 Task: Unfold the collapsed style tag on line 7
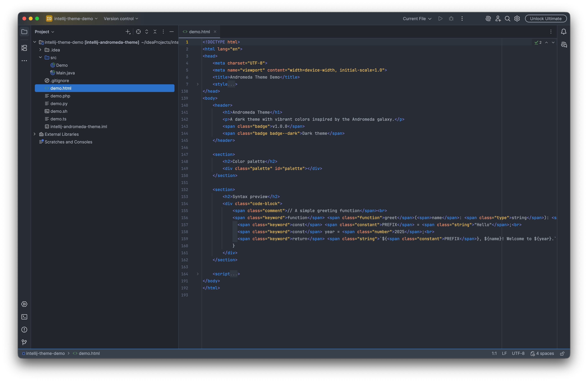tap(197, 84)
